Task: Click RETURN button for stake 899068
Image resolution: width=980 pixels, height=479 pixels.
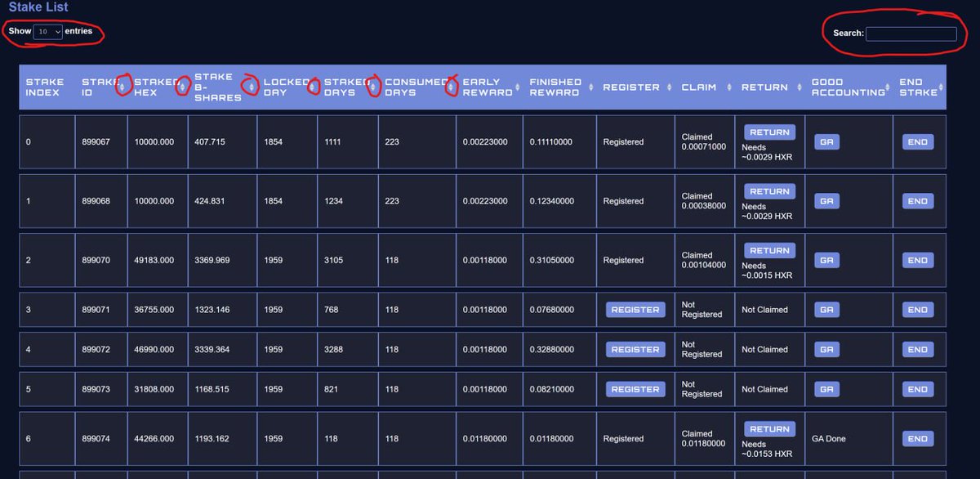Action: click(x=769, y=191)
